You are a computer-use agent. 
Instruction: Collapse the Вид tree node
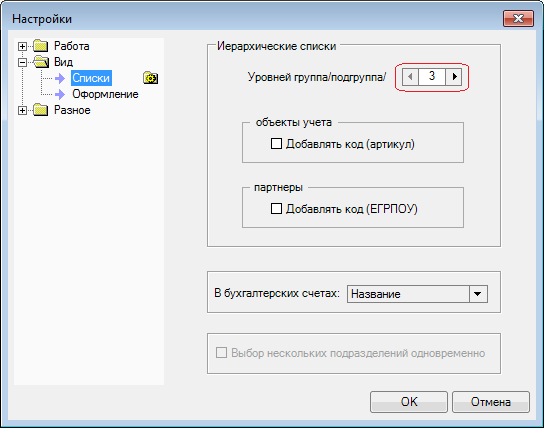(x=22, y=62)
